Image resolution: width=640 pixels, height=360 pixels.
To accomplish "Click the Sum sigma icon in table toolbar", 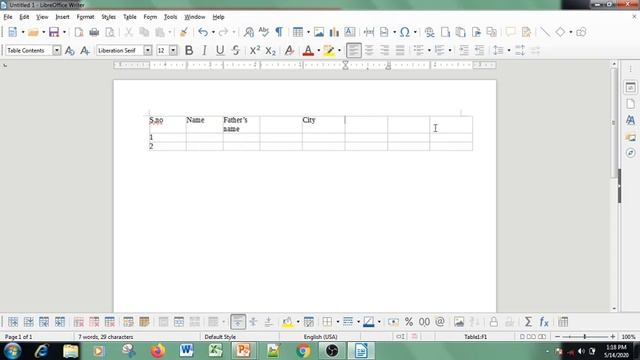I will click(x=528, y=322).
